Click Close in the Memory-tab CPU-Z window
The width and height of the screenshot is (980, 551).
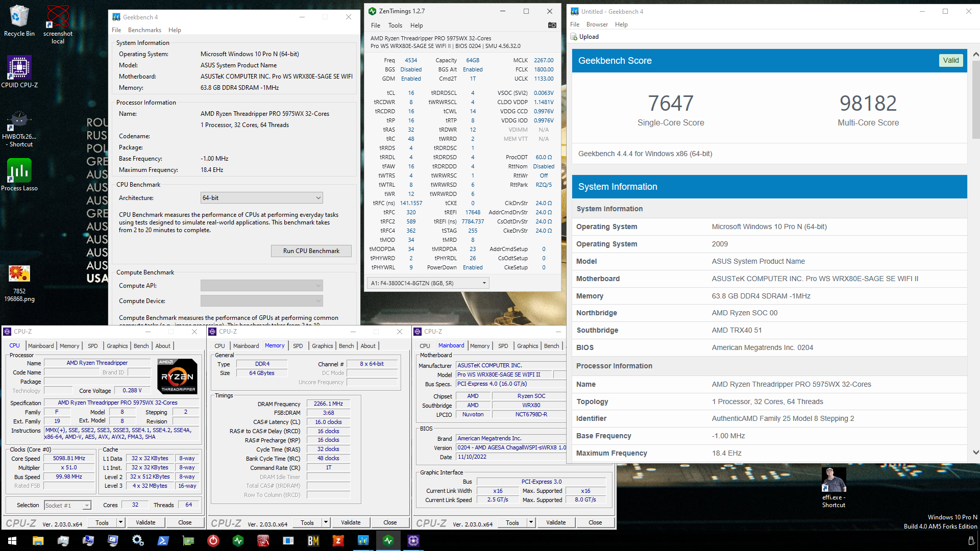click(x=390, y=522)
